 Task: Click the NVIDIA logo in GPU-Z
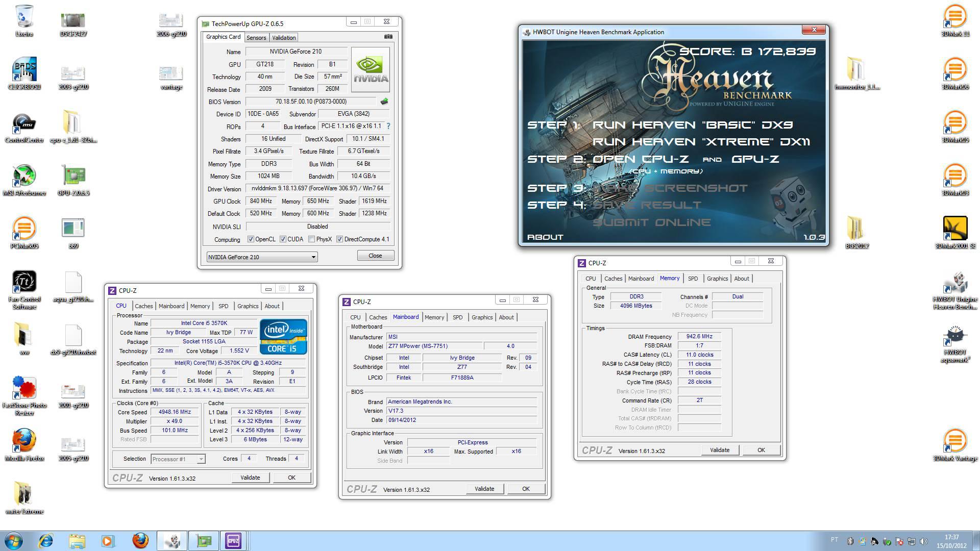pyautogui.click(x=371, y=69)
